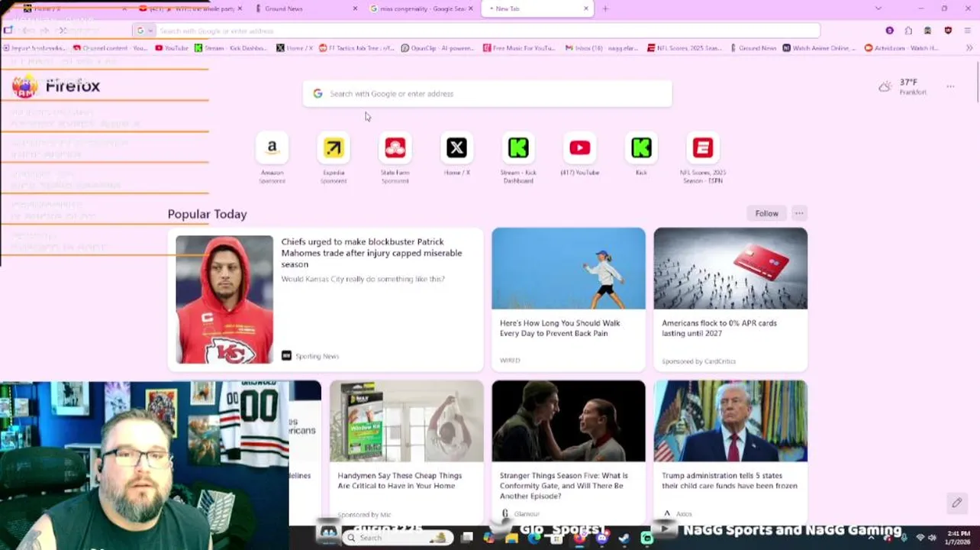The image size is (980, 550).
Task: Open Steam from the taskbar
Action: click(624, 538)
